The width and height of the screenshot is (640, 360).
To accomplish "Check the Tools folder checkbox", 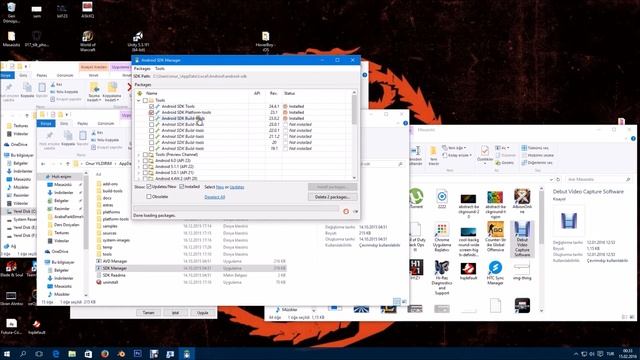I will click(145, 100).
